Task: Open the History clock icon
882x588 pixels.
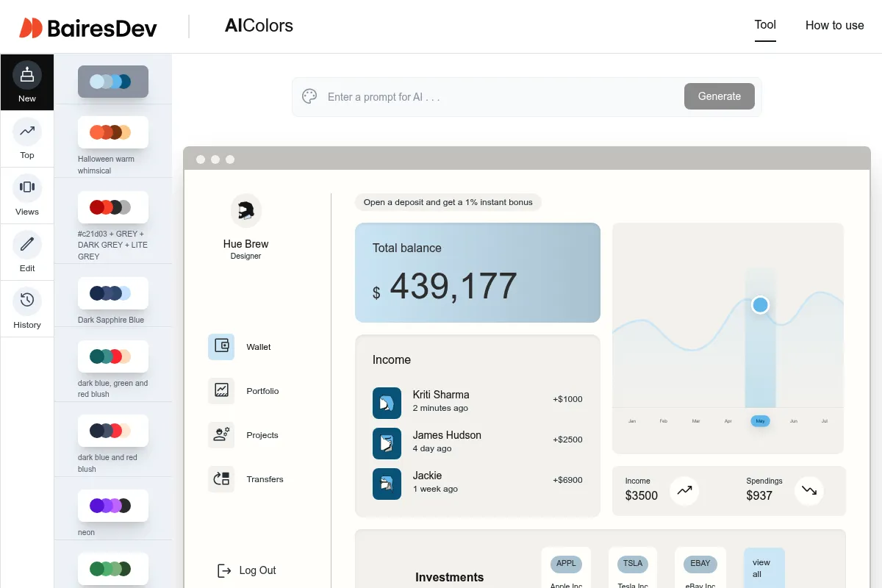Action: pos(27,301)
